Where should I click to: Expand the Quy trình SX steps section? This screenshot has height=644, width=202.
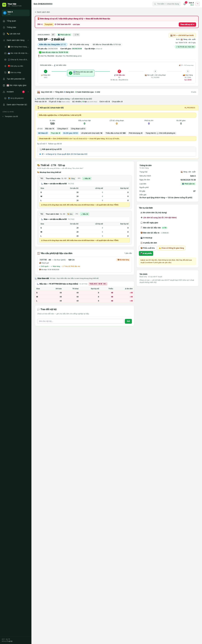point(117,92)
